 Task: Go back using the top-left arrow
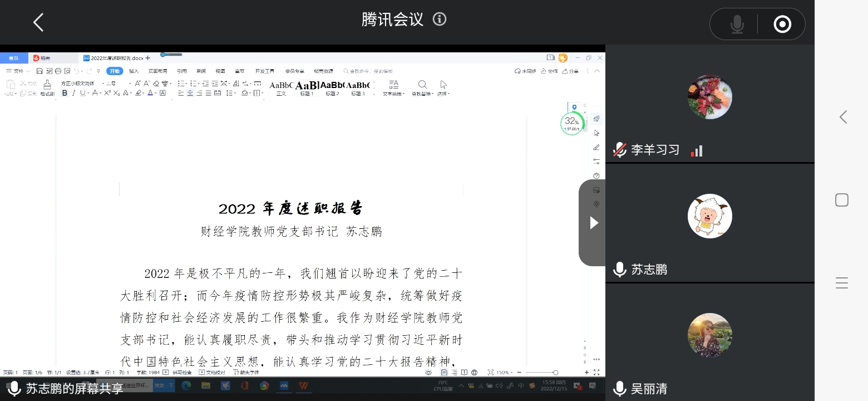(38, 23)
